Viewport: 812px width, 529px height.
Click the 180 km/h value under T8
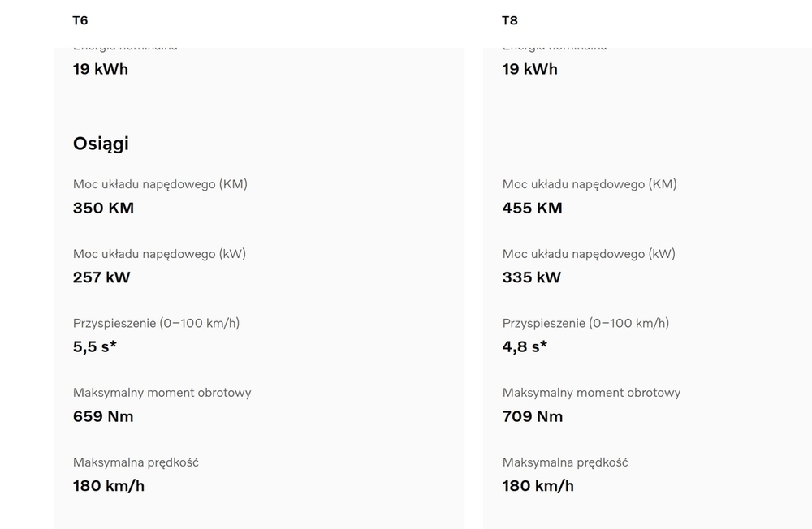point(538,486)
